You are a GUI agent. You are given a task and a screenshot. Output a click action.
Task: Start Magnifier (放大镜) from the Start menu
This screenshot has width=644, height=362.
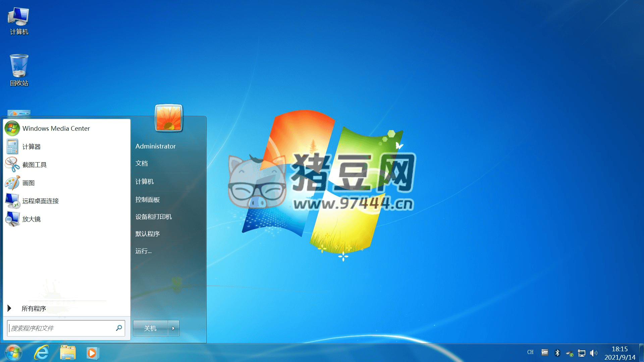pyautogui.click(x=31, y=219)
